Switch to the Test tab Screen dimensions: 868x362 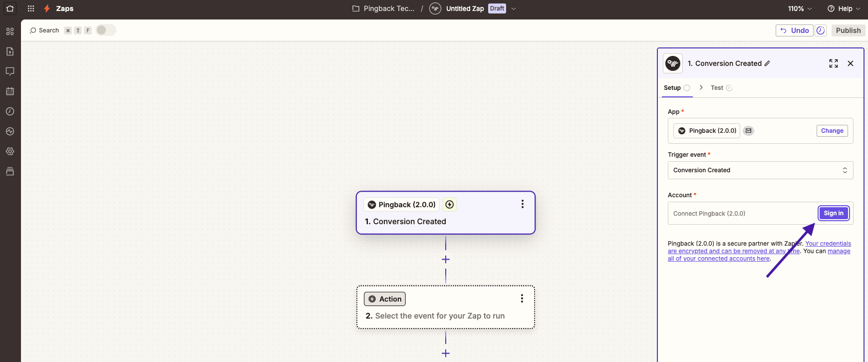point(721,88)
